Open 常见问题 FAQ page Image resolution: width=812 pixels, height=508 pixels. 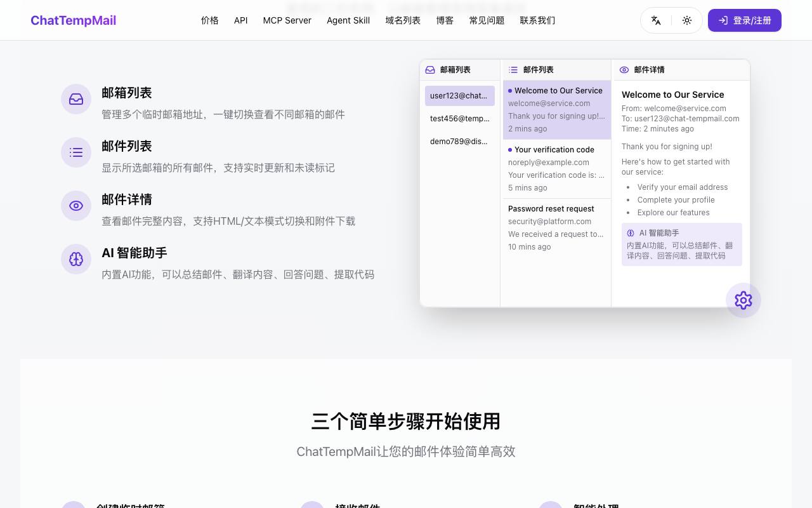487,20
